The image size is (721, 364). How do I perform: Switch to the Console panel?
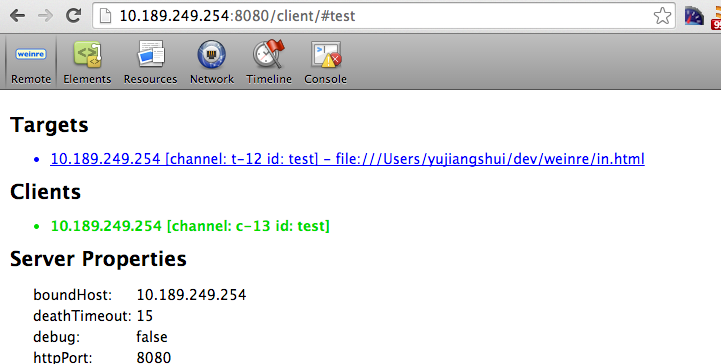326,63
